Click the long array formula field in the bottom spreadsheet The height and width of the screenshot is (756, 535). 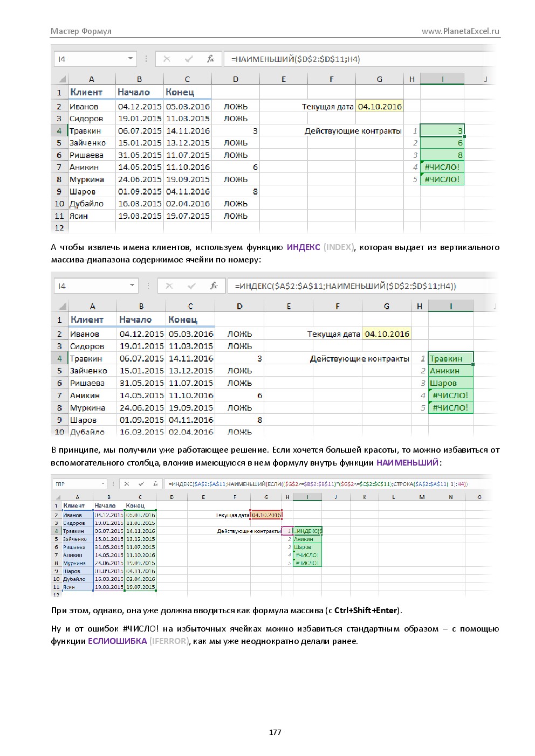click(327, 484)
